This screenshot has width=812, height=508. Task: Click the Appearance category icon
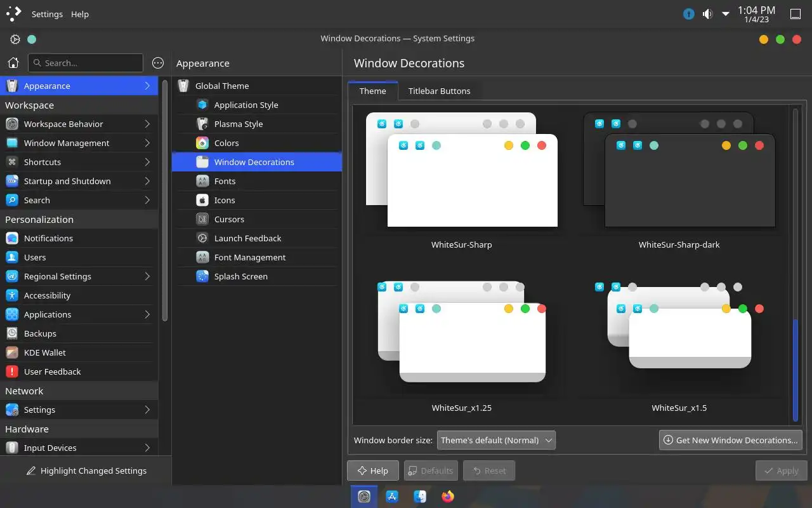tap(12, 86)
